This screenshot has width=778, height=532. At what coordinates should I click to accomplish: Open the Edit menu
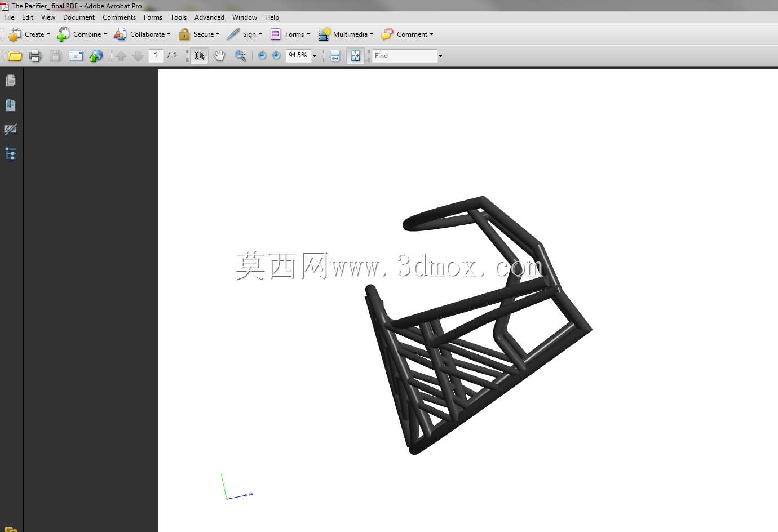(28, 17)
